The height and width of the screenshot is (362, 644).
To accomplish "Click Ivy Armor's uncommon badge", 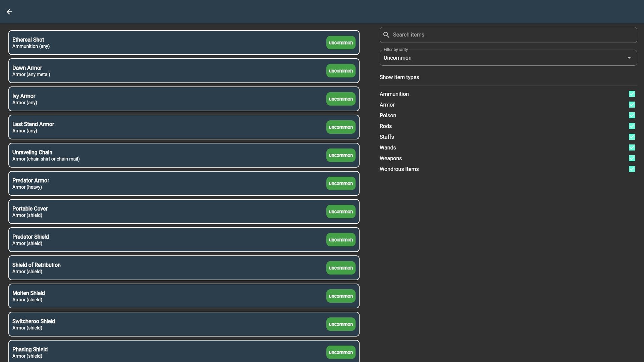I will [x=340, y=99].
